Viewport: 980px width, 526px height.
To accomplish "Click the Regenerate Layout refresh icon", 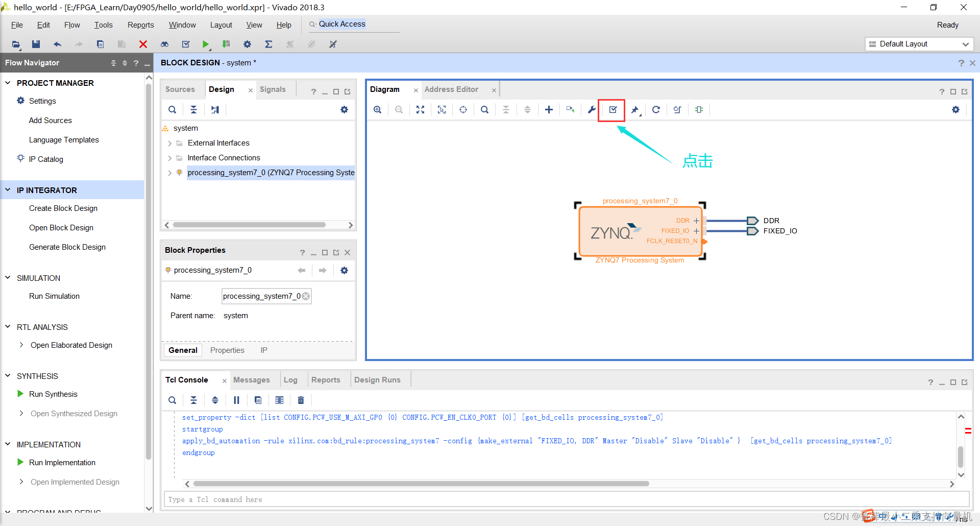I will tap(656, 110).
